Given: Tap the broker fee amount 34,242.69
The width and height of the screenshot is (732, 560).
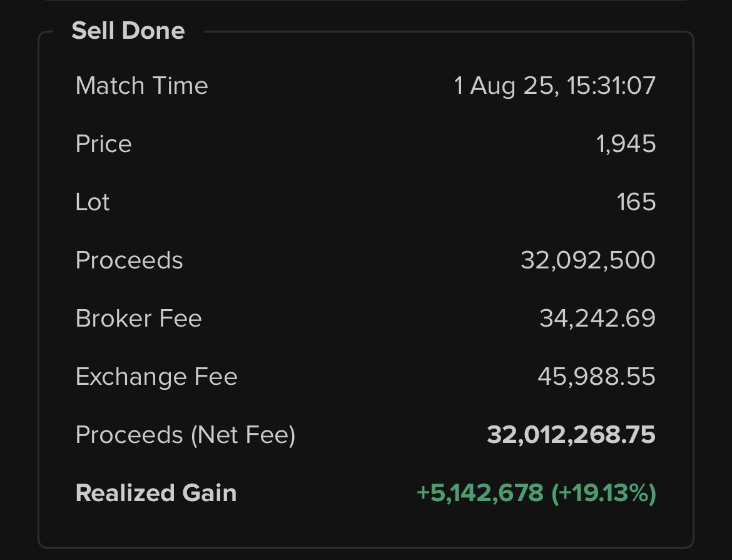Looking at the screenshot, I should (597, 318).
